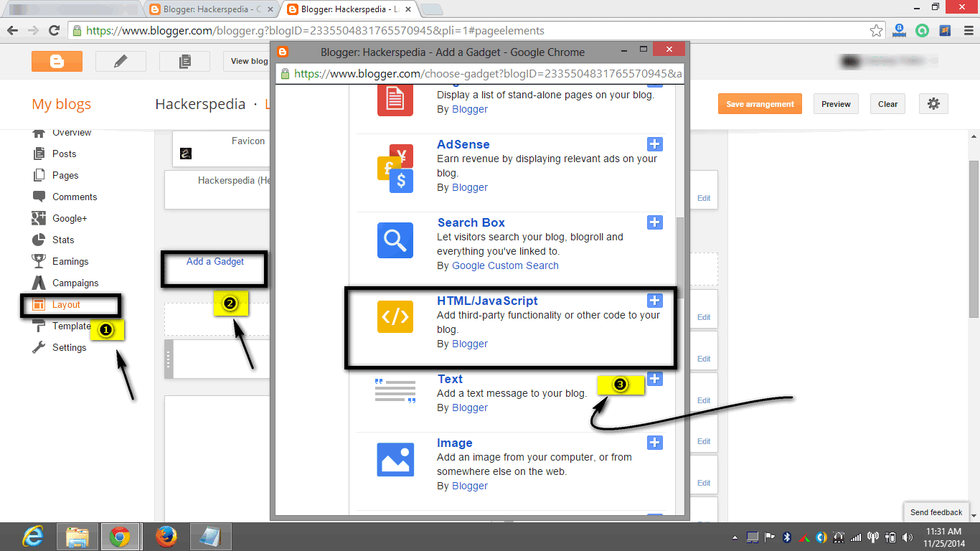This screenshot has height=551, width=980.
Task: Click the Chrome reload button
Action: click(x=54, y=31)
